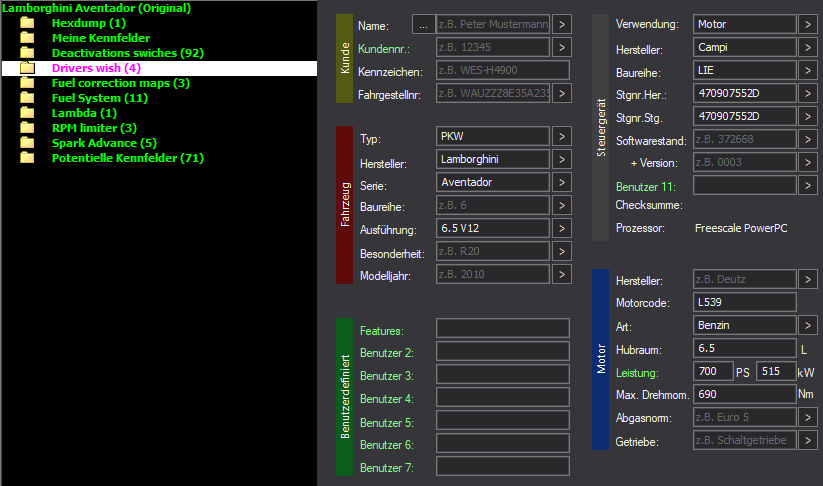
Task: Open the Ausführung 6.5 V12 dropdown arrow
Action: tap(562, 228)
